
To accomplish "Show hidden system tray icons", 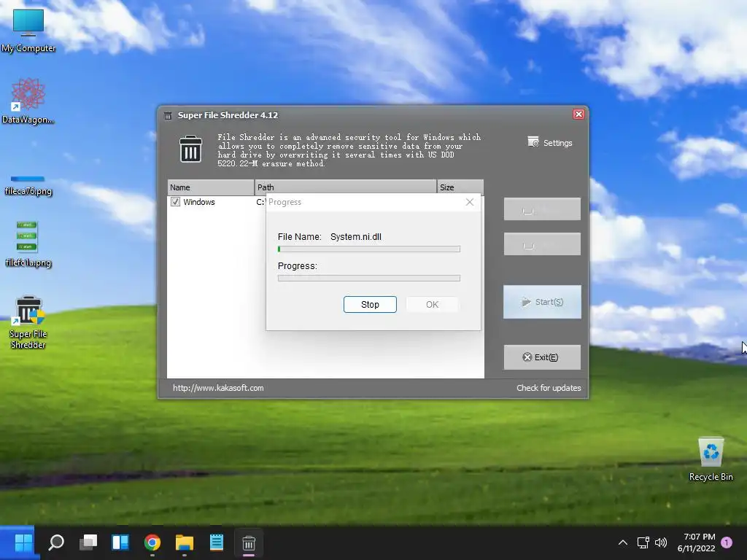I will coord(623,542).
